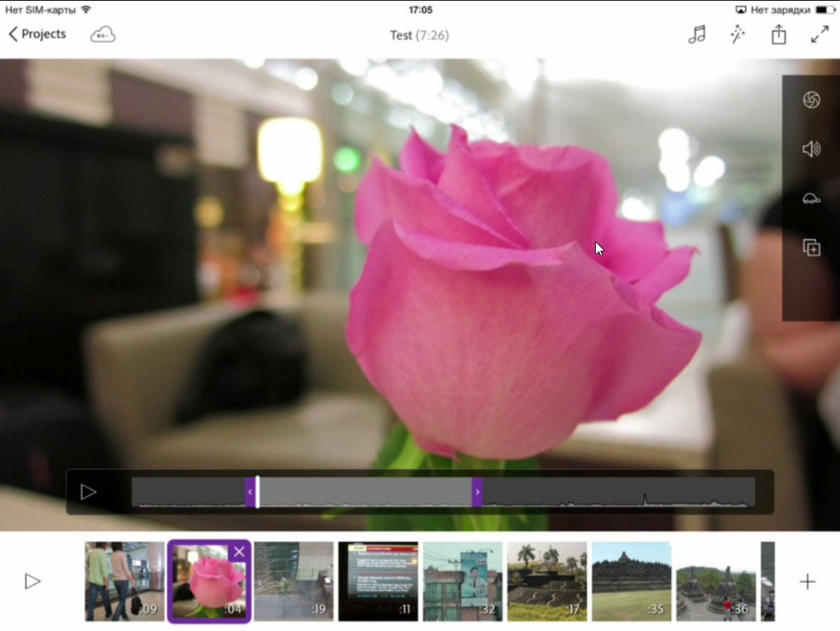Screen dimensions: 840x631
Task: Add new media with plus button
Action: point(807,582)
